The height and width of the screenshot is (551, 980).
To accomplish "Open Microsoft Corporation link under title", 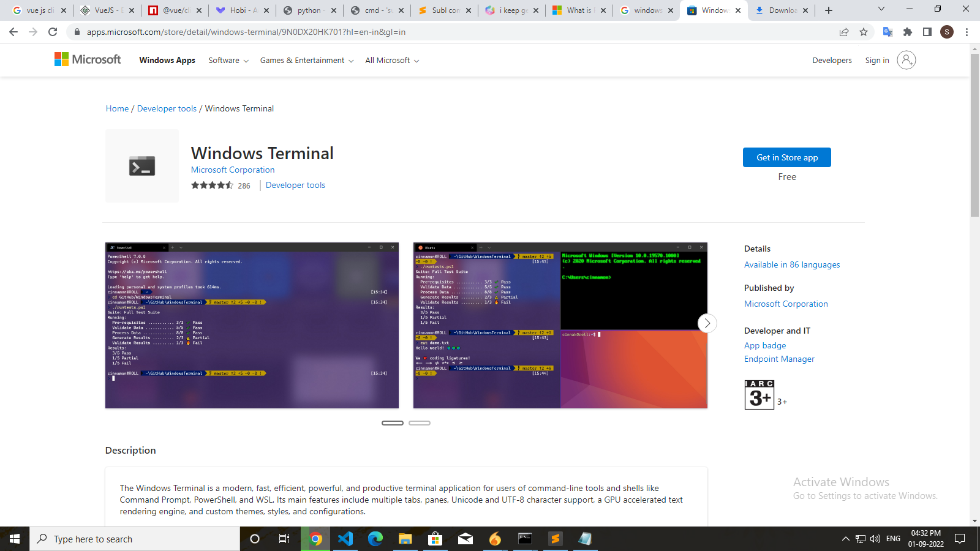I will coord(233,170).
